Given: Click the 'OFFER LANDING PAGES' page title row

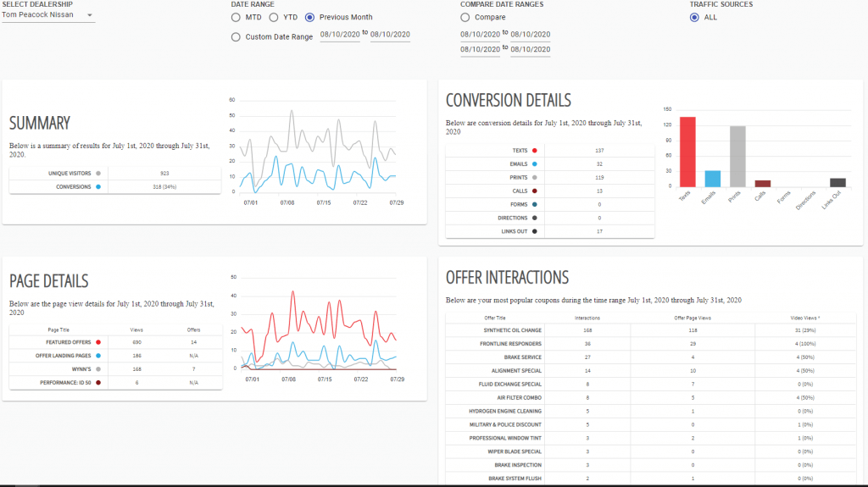Looking at the screenshot, I should tap(115, 356).
